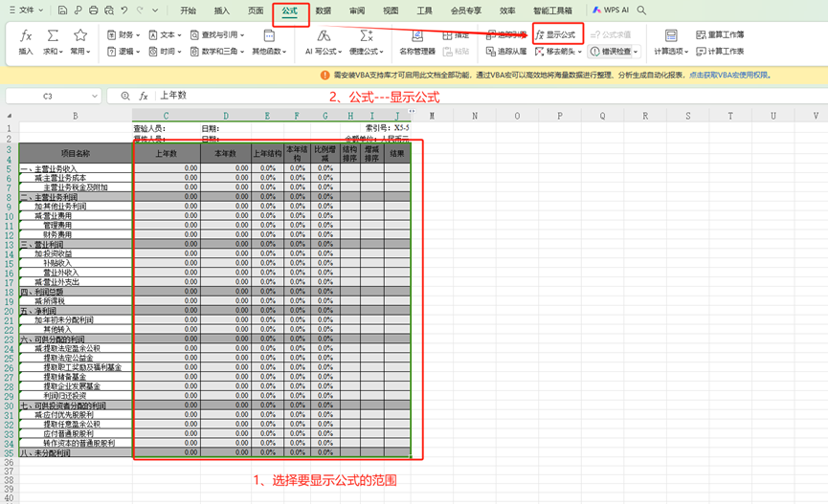Open the 逻辑 functions dropdown
Image resolution: width=828 pixels, height=504 pixels.
123,52
